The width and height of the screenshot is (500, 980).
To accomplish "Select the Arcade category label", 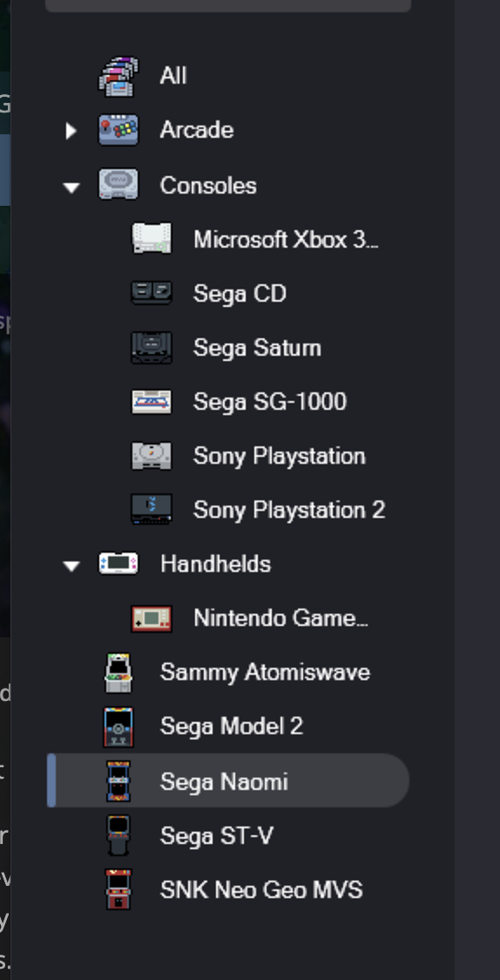I will [x=197, y=130].
